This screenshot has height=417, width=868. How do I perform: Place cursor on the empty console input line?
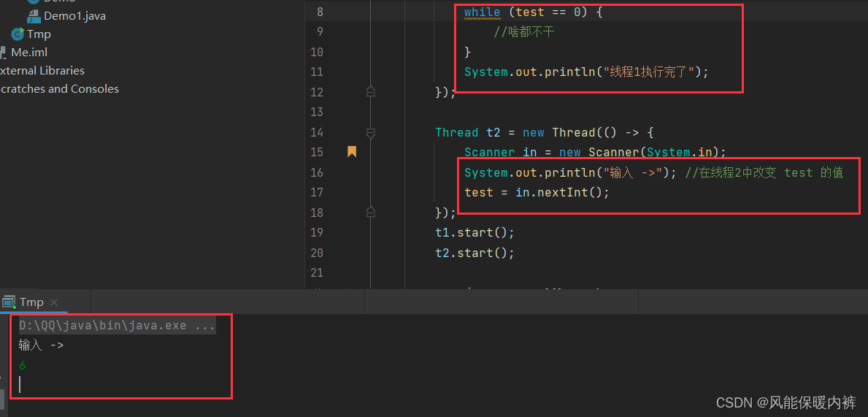(x=20, y=385)
